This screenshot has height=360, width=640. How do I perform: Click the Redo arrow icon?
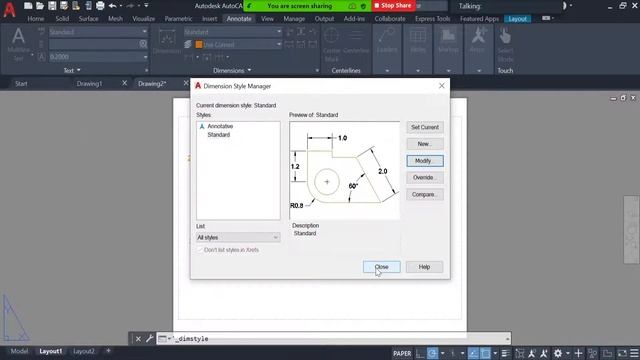130,6
